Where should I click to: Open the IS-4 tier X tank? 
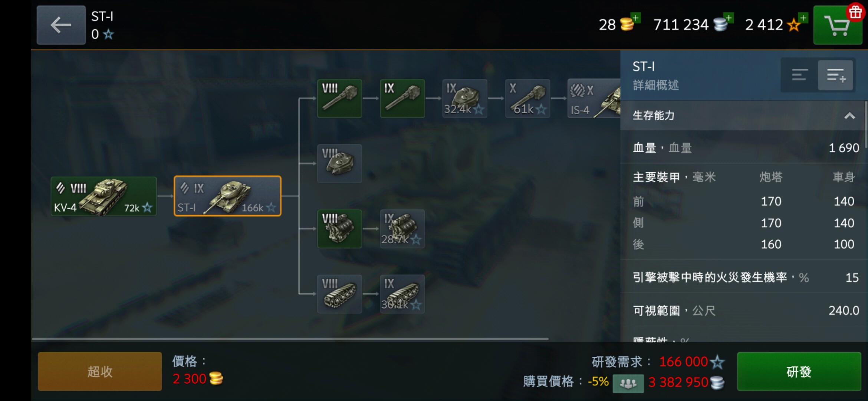pos(594,98)
